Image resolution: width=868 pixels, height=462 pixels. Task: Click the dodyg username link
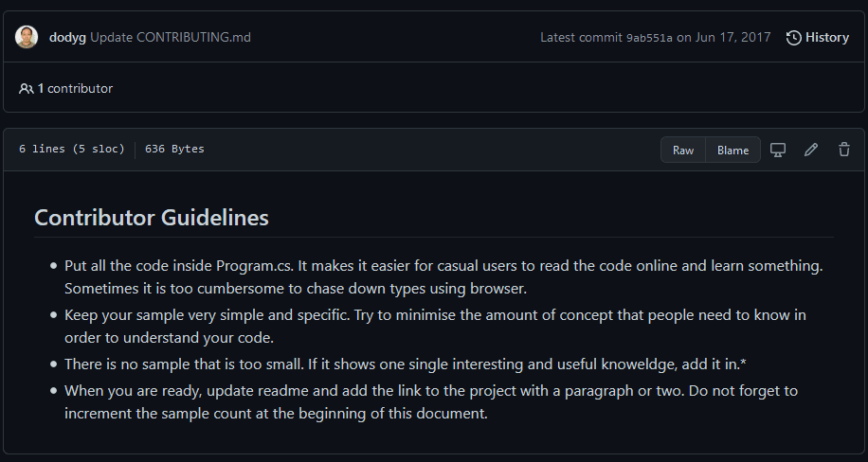coord(67,38)
